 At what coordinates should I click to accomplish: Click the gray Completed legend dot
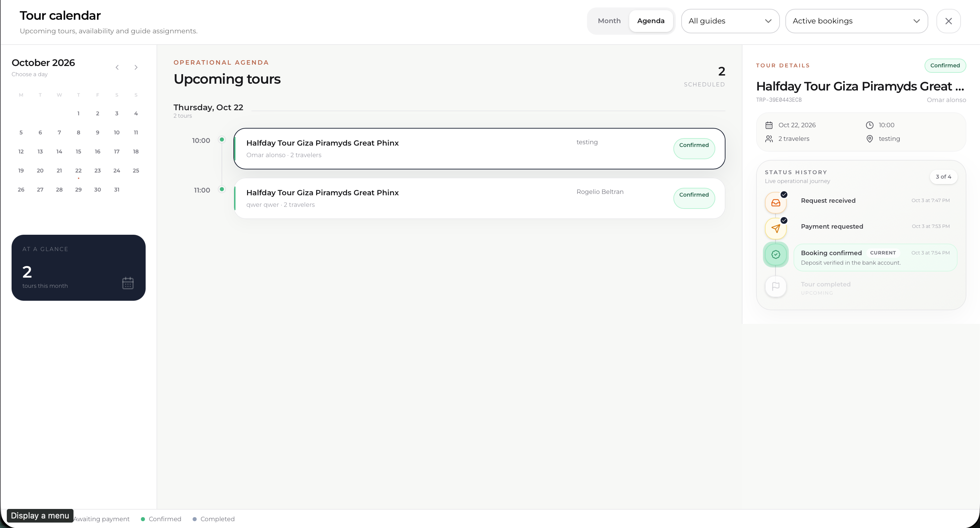point(194,519)
